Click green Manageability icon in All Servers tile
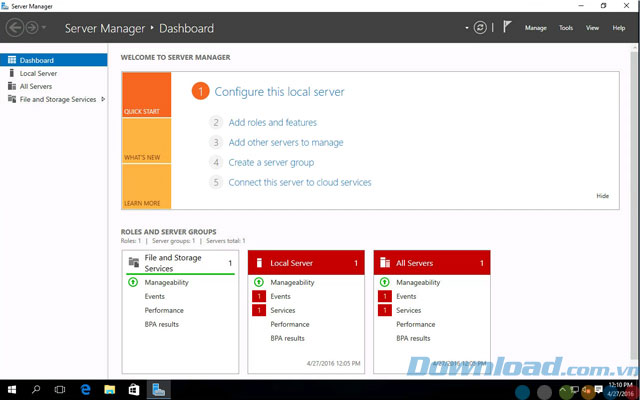The height and width of the screenshot is (400, 640). click(384, 282)
